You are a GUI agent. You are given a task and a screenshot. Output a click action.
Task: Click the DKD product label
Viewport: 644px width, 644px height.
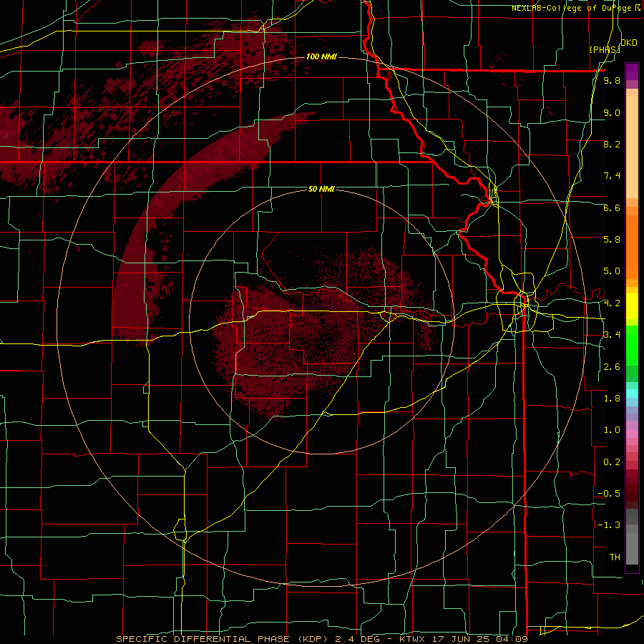pyautogui.click(x=629, y=43)
